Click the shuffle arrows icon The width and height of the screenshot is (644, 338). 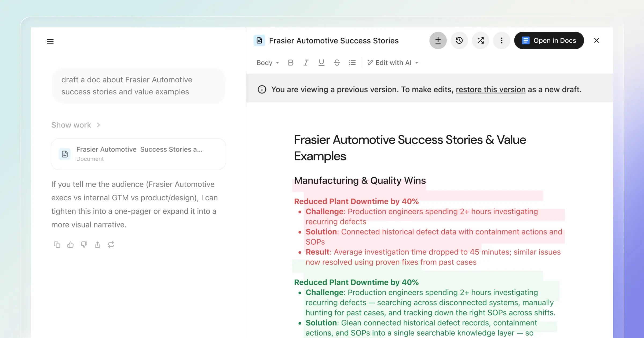[x=481, y=41]
